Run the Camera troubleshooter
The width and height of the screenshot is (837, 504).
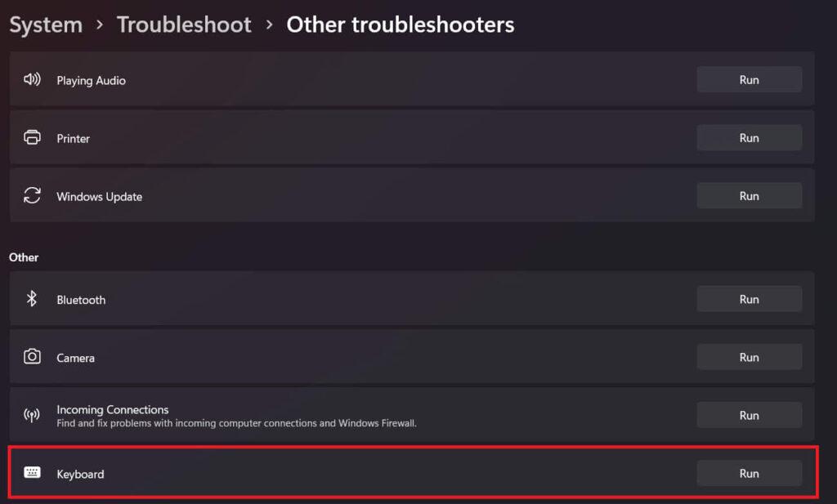pos(749,357)
